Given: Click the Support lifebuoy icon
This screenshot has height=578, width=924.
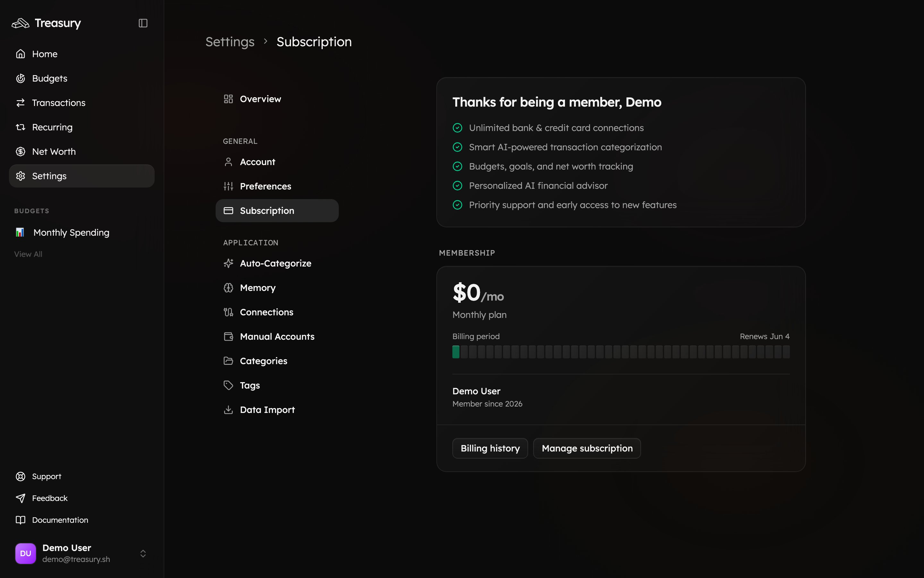Looking at the screenshot, I should click(x=21, y=476).
